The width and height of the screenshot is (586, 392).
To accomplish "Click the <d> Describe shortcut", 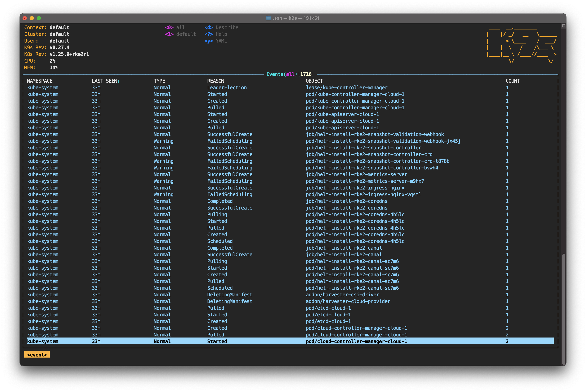I will pyautogui.click(x=221, y=27).
